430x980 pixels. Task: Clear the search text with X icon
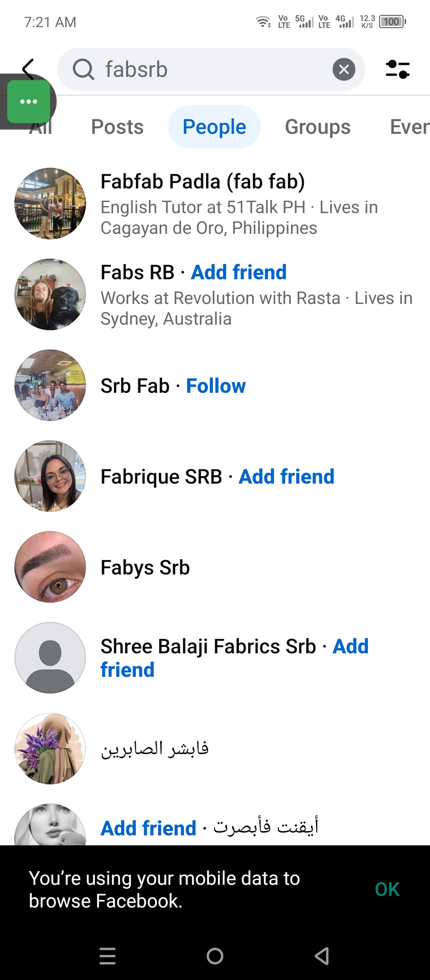pos(344,69)
